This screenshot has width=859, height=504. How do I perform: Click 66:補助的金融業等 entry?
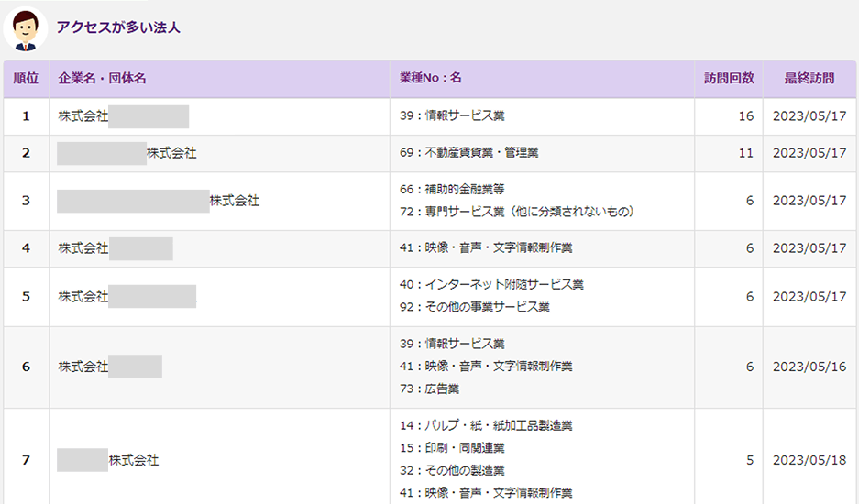tap(452, 189)
